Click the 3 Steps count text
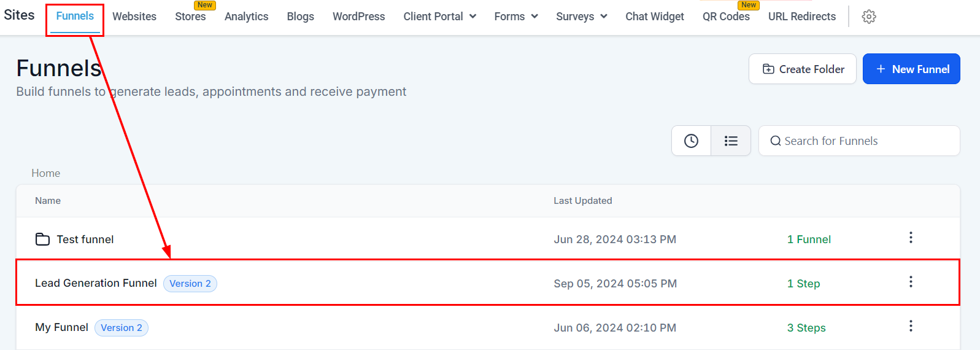The image size is (980, 350). [x=806, y=328]
